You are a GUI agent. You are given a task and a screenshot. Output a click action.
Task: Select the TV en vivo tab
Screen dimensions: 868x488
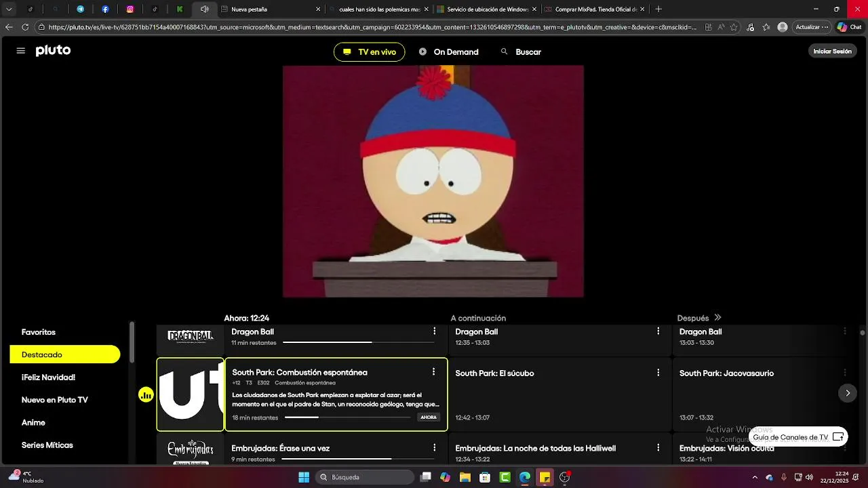(x=369, y=52)
